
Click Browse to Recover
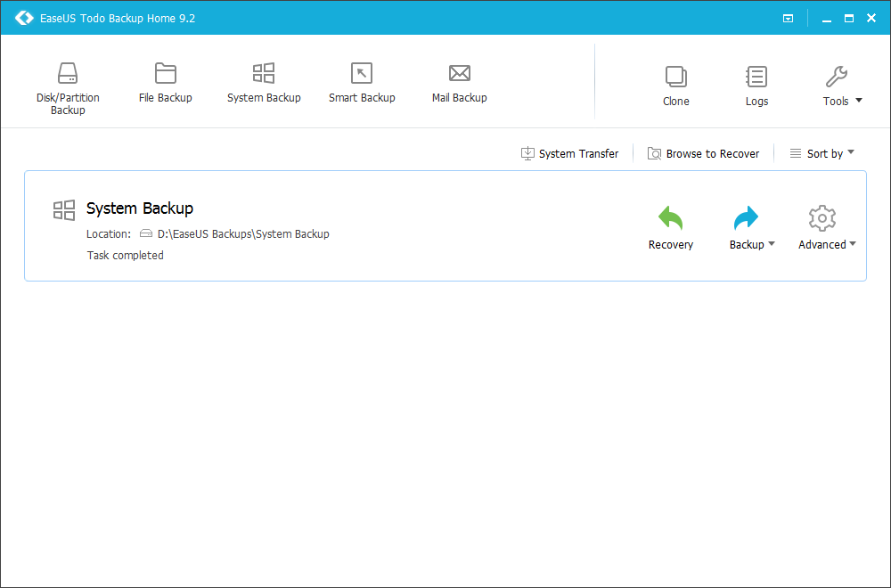coord(703,153)
